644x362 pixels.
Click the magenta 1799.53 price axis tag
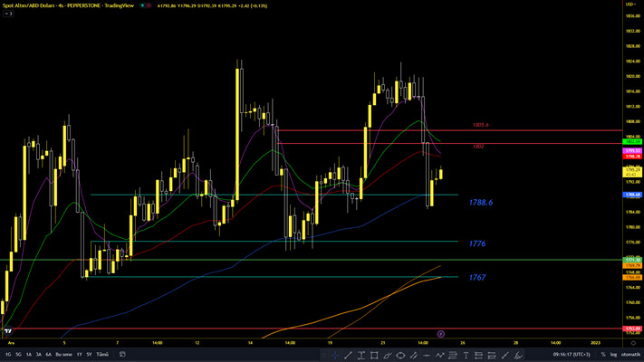click(x=632, y=151)
